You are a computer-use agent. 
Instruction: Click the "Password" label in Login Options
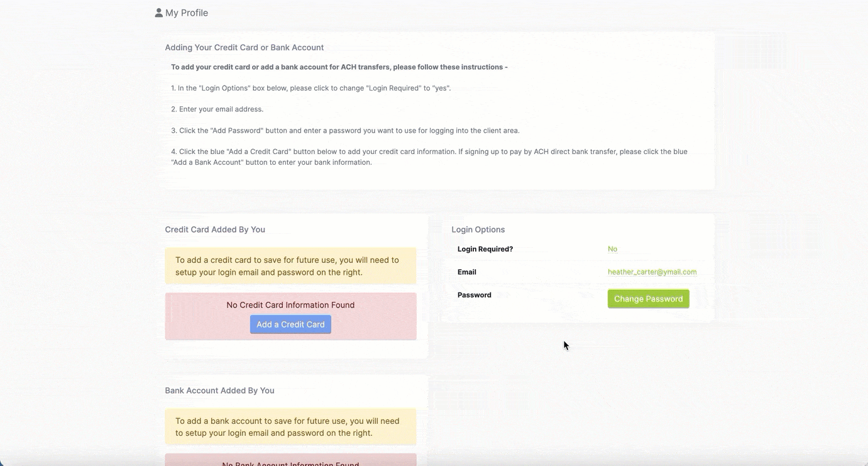pyautogui.click(x=475, y=295)
